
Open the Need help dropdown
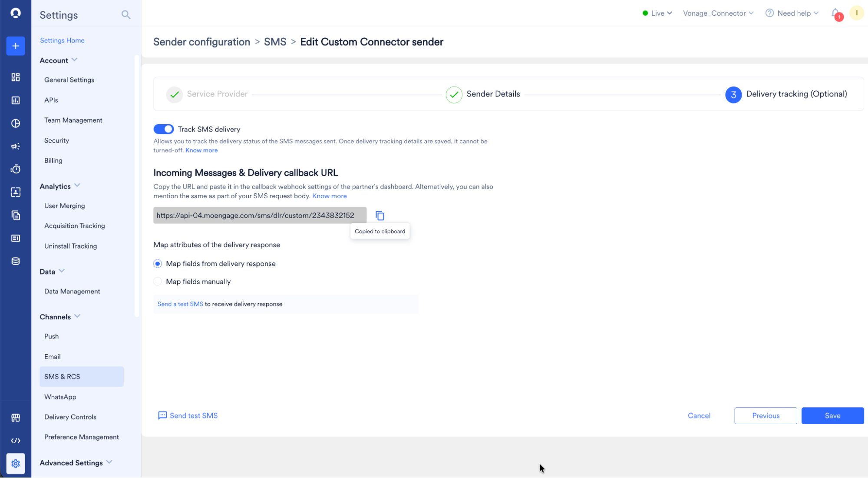pyautogui.click(x=798, y=13)
